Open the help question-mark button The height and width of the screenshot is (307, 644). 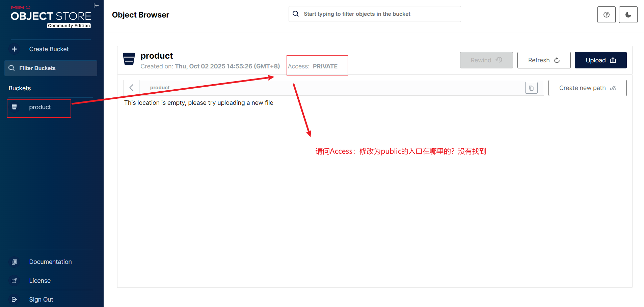(x=607, y=14)
